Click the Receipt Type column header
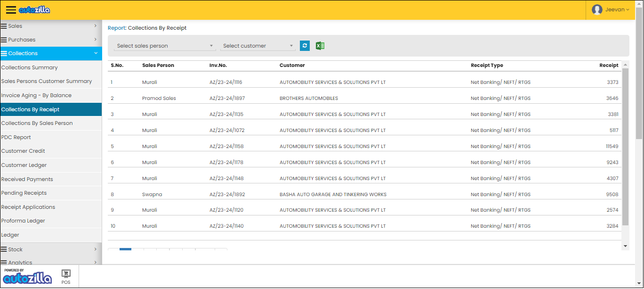Viewport: 644px width, 289px height. click(487, 66)
